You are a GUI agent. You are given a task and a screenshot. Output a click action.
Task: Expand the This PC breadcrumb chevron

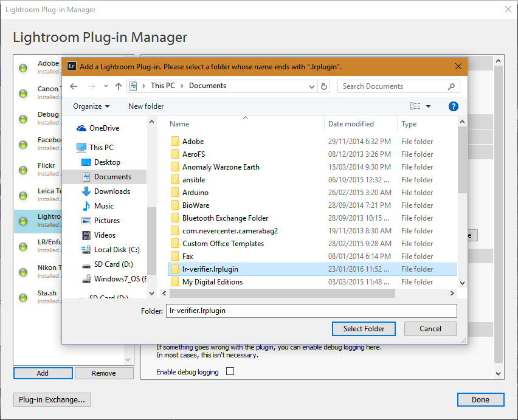(182, 86)
